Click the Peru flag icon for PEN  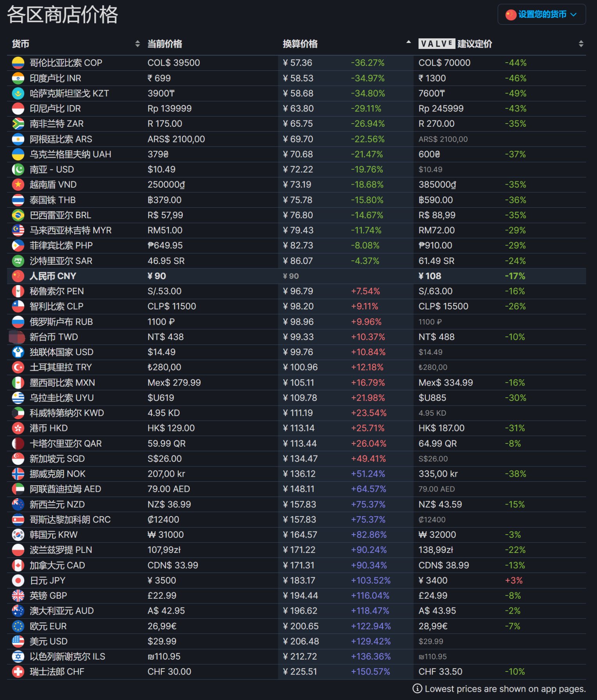(18, 291)
